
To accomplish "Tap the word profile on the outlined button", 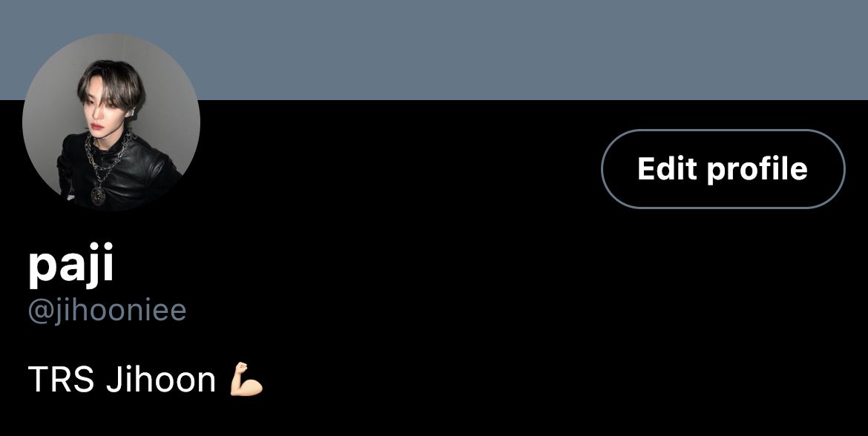I will [757, 169].
